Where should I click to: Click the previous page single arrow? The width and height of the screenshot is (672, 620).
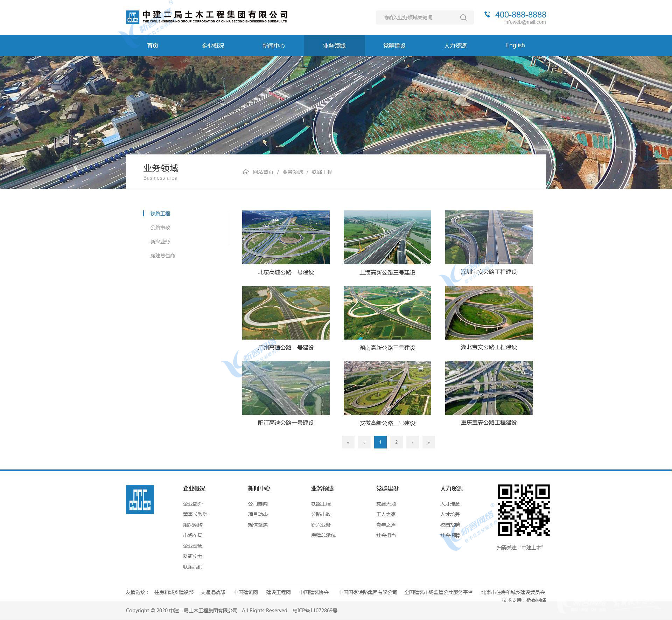point(364,442)
